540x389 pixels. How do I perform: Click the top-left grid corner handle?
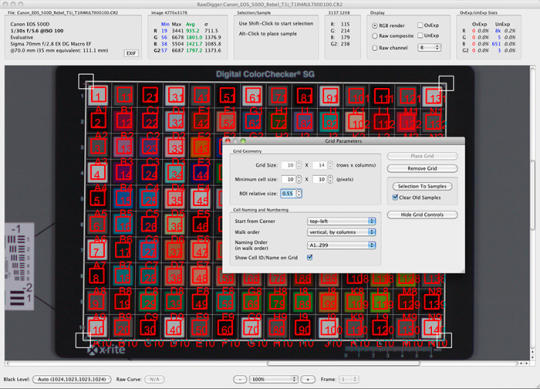[86, 81]
